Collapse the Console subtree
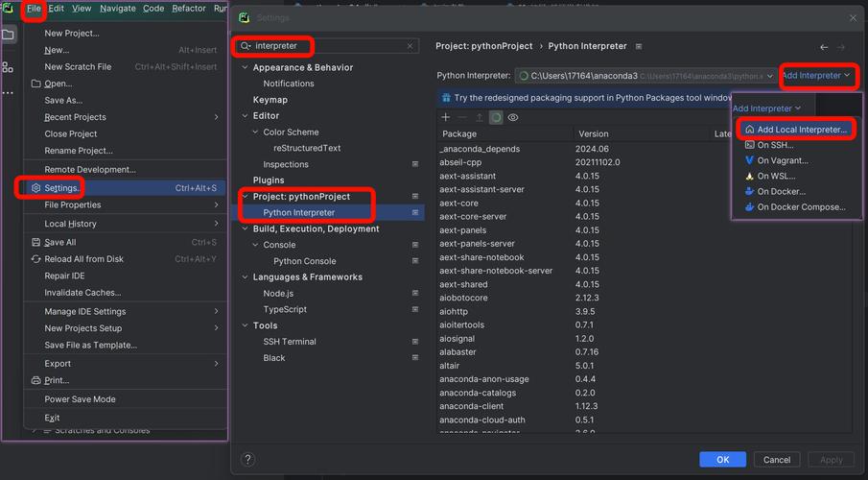 255,245
